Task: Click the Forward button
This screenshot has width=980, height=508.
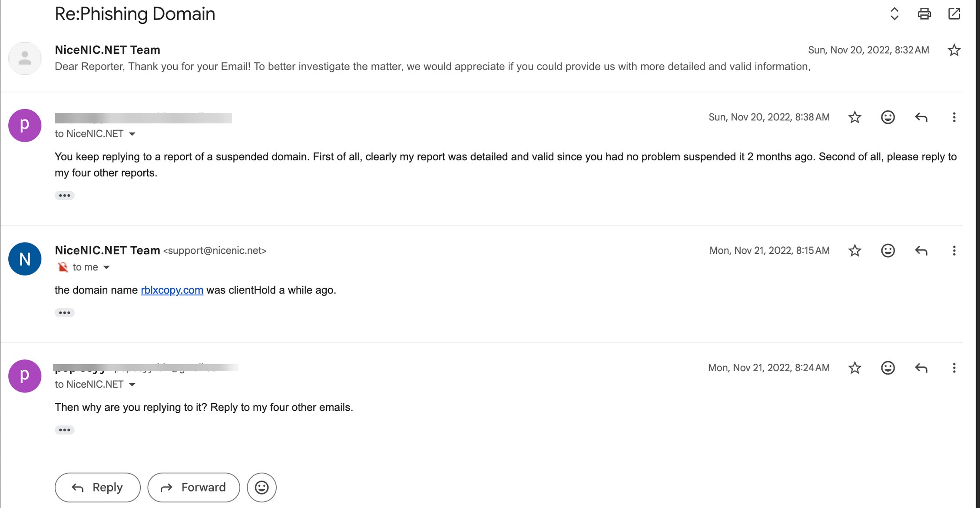Action: 193,488
